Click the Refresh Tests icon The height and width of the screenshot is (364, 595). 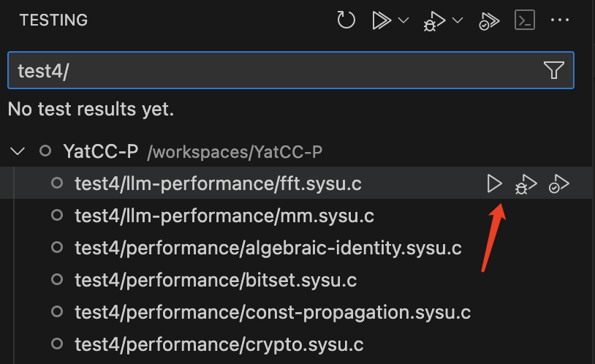[x=346, y=20]
